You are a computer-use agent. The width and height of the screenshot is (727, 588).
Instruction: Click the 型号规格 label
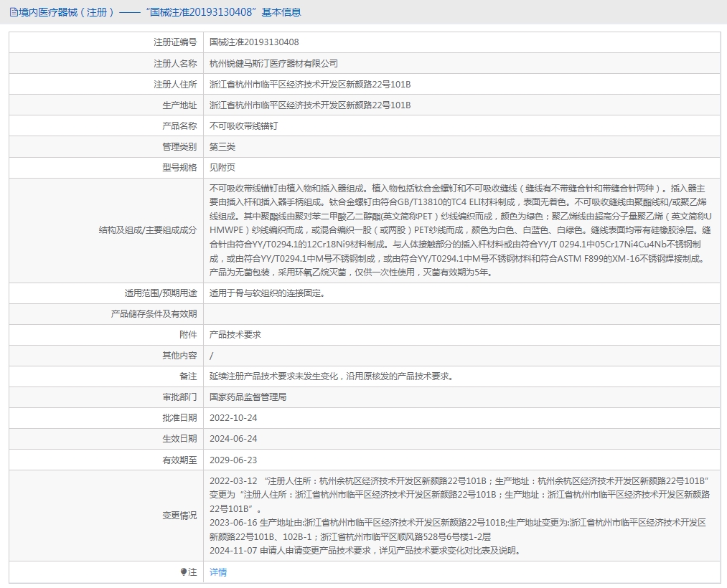coord(179,168)
